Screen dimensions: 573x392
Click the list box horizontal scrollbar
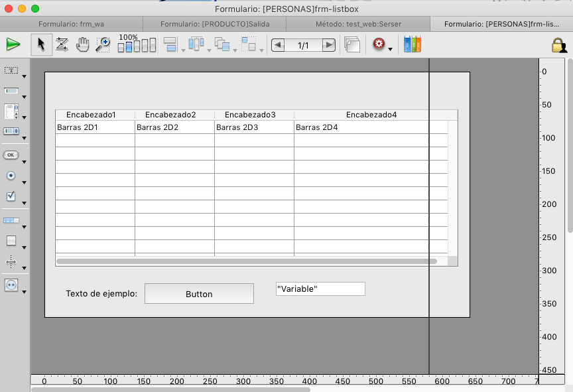tap(247, 261)
